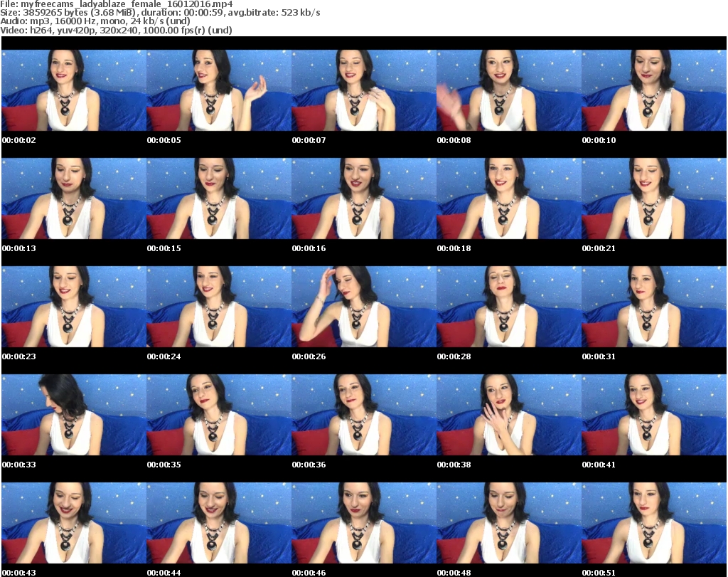The width and height of the screenshot is (728, 577).
Task: Click the timestamp label 00:00:15
Action: coord(164,248)
